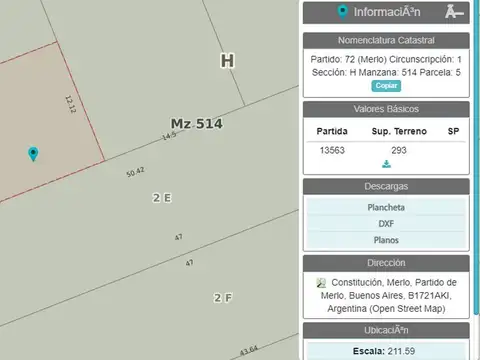Click the SP column header
The width and height of the screenshot is (480, 360).
453,131
